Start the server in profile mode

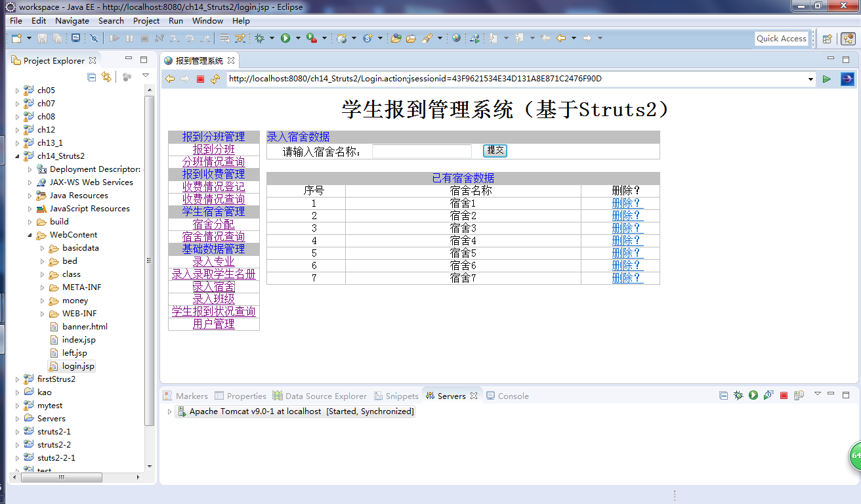768,395
